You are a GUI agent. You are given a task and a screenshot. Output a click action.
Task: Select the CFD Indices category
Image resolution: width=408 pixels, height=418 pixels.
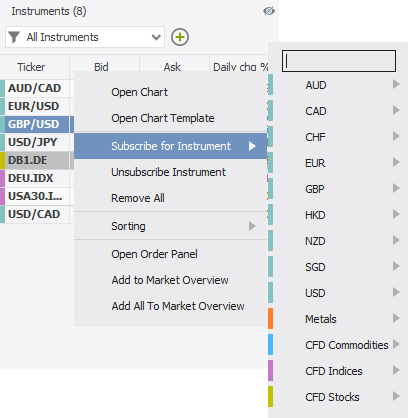(334, 371)
